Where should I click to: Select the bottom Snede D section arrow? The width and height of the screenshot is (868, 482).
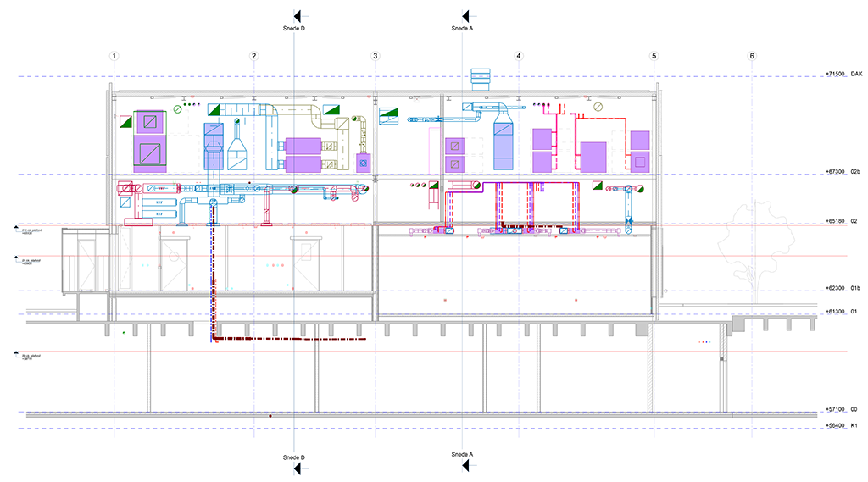tap(298, 468)
